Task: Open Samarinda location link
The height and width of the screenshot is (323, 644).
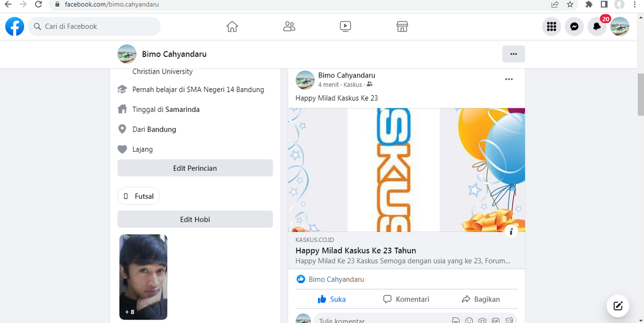Action: coord(182,109)
